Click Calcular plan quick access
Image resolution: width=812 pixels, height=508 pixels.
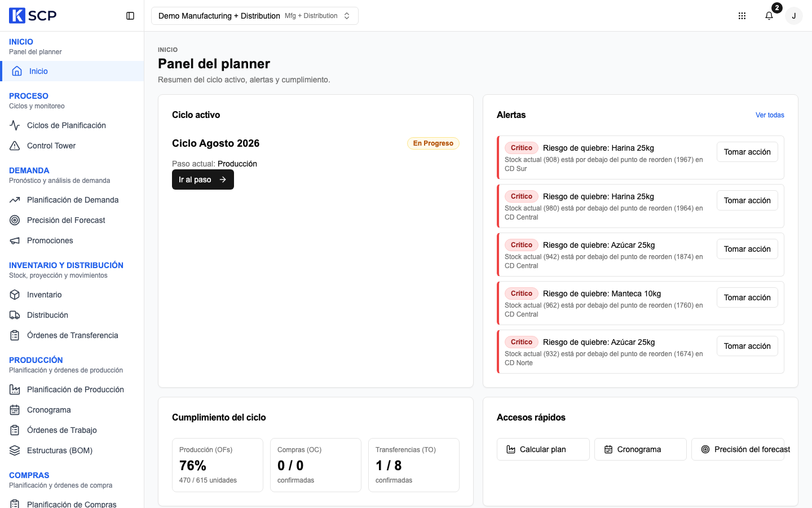pos(543,449)
